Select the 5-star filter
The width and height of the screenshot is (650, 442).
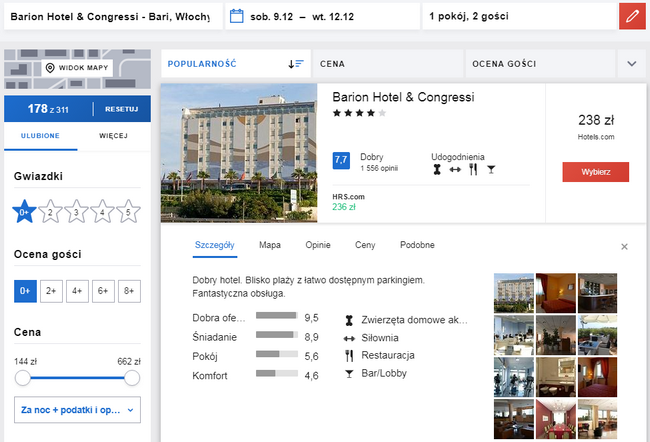128,212
